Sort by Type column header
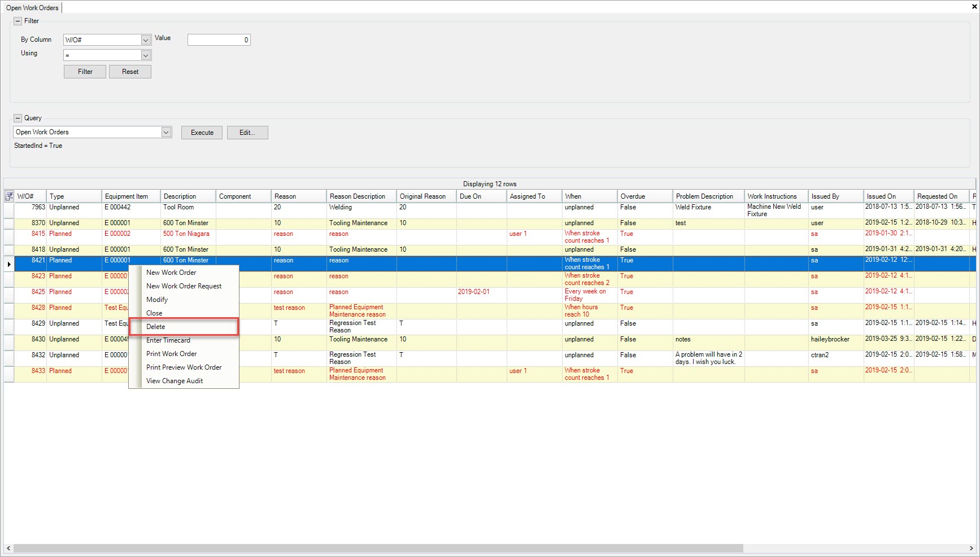Viewport: 980px width, 557px height. (x=74, y=196)
